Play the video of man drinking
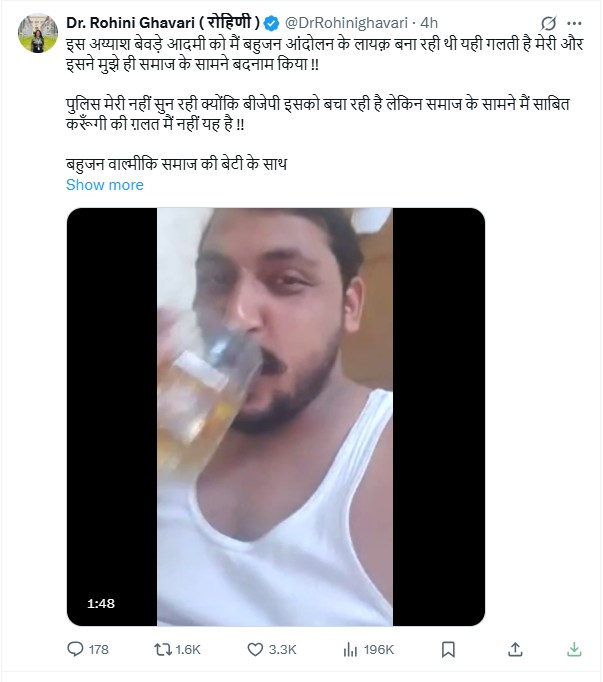This screenshot has height=682, width=603. (275, 417)
